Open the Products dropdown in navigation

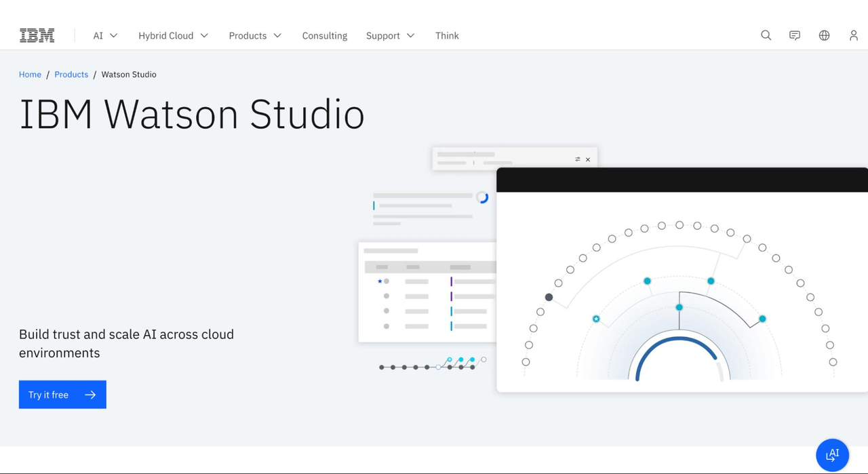255,36
